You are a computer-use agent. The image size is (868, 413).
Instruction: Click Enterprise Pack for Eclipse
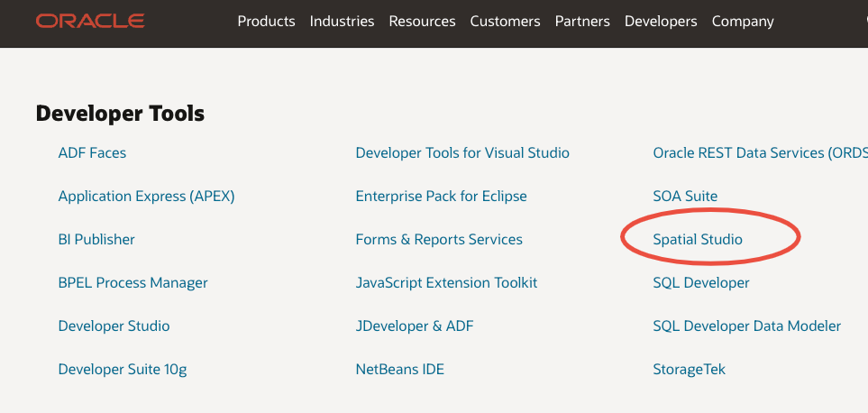tap(441, 197)
